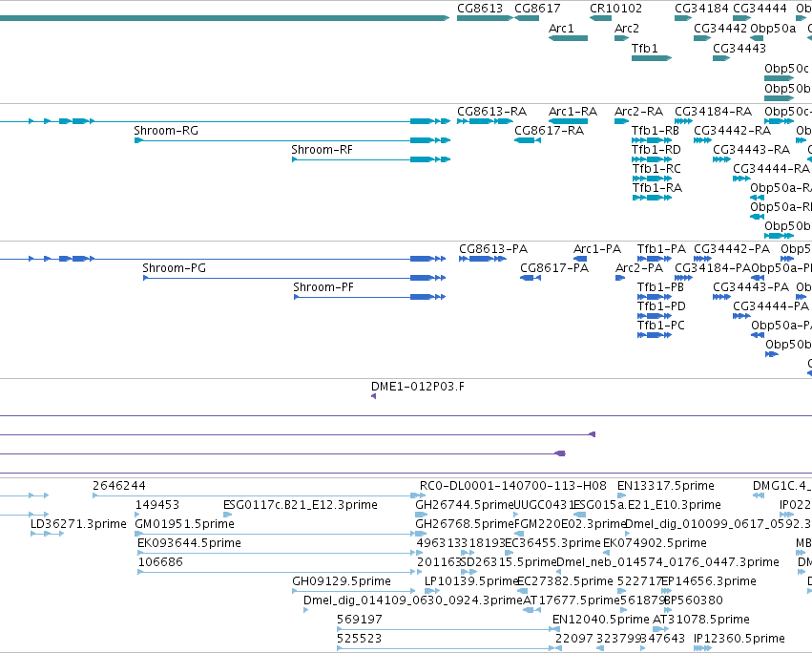Select the CG8617 gene feature
This screenshot has height=653, width=812.
click(x=527, y=18)
